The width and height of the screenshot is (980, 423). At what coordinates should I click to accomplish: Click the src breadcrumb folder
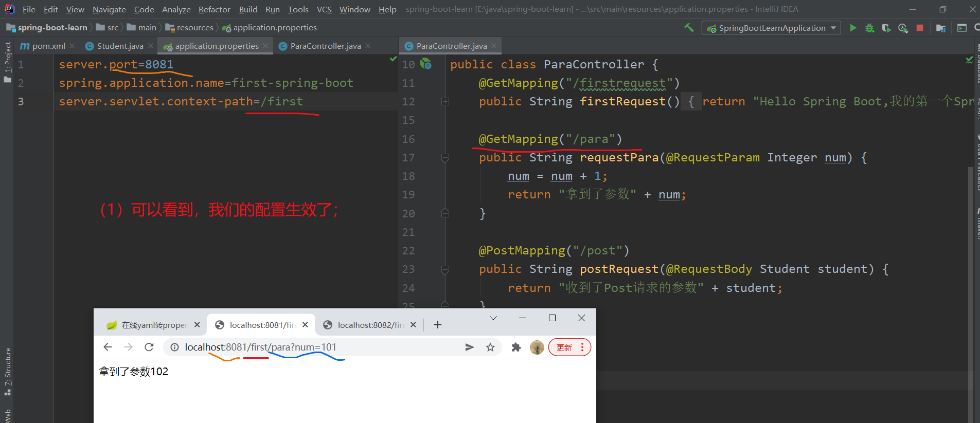tap(108, 28)
